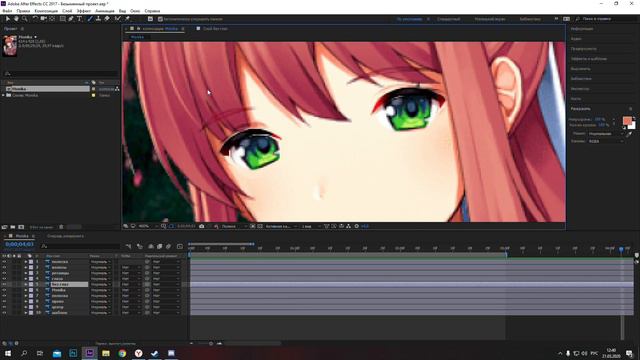Hide layer 10 with its eye icon

[x=4, y=313]
